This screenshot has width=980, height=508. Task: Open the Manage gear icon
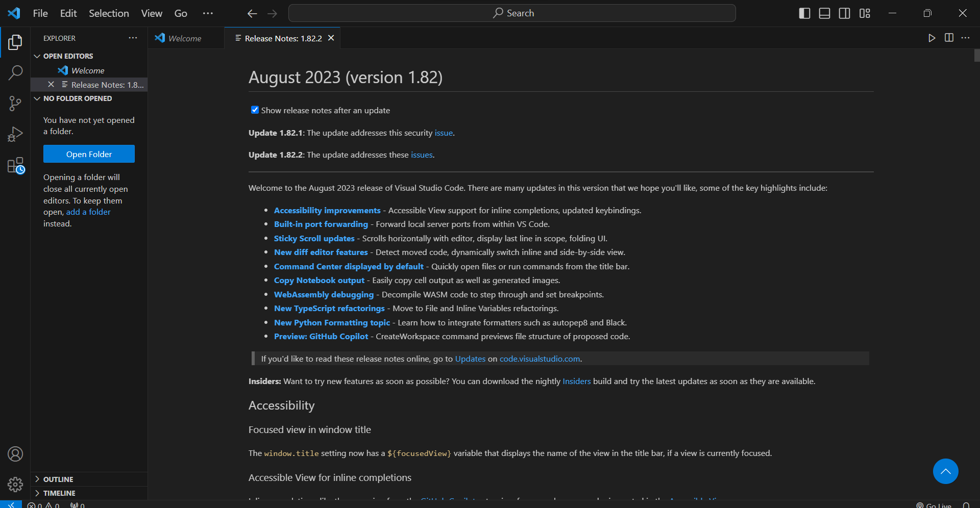(15, 485)
